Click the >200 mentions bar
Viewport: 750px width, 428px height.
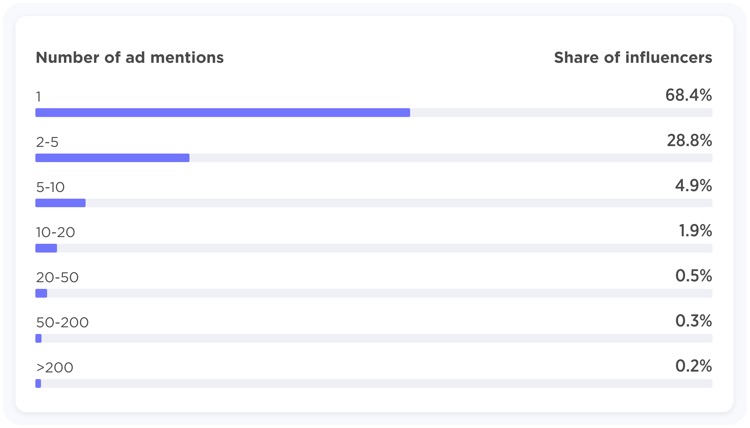(x=374, y=384)
